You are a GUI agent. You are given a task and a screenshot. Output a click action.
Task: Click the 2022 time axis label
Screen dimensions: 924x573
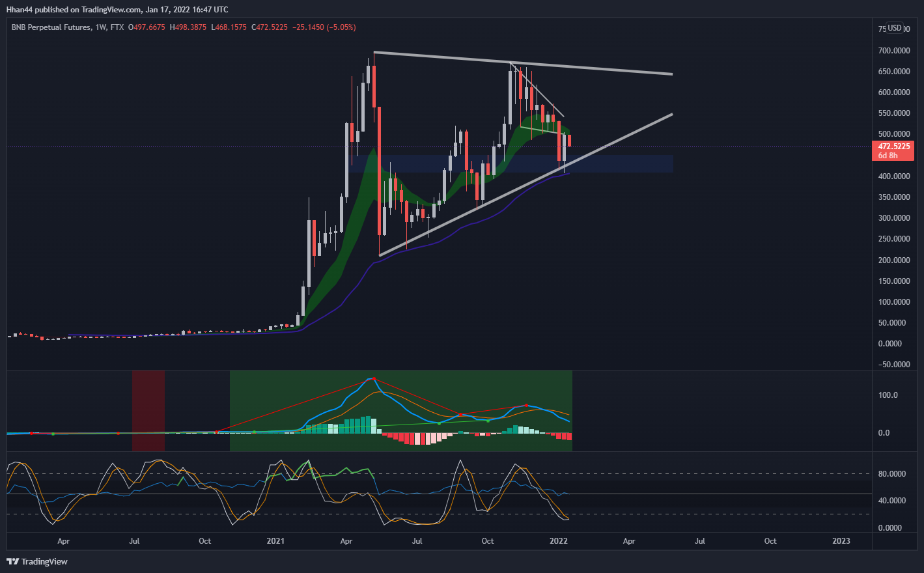tap(559, 541)
